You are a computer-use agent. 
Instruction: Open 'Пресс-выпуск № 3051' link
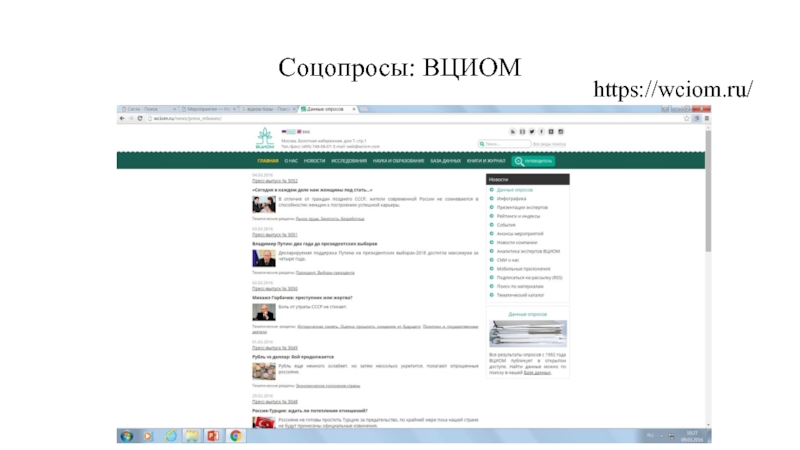pyautogui.click(x=274, y=235)
